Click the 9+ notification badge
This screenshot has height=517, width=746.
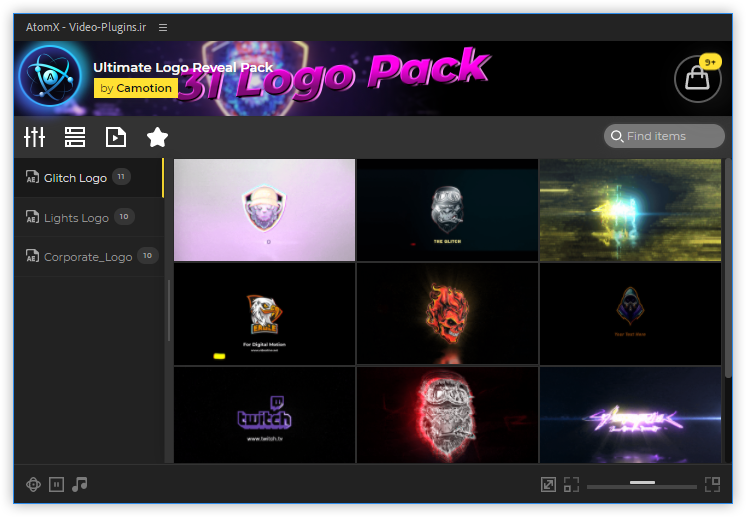[x=710, y=62]
